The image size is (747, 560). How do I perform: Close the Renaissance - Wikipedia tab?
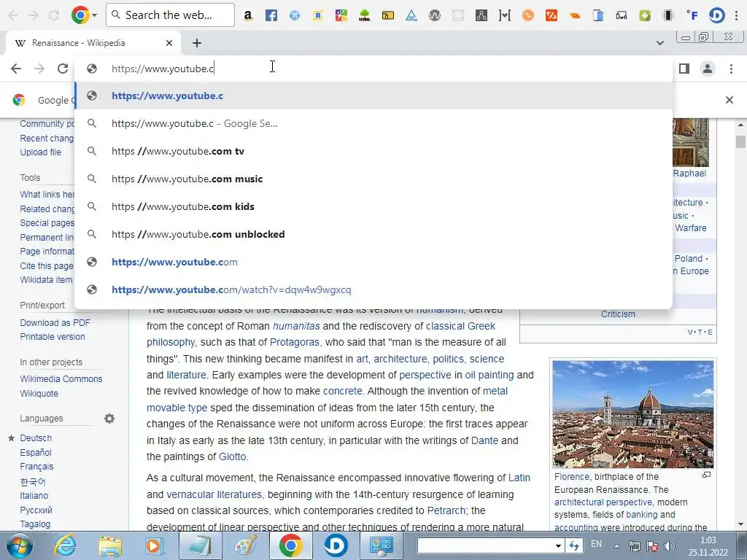coord(169,43)
